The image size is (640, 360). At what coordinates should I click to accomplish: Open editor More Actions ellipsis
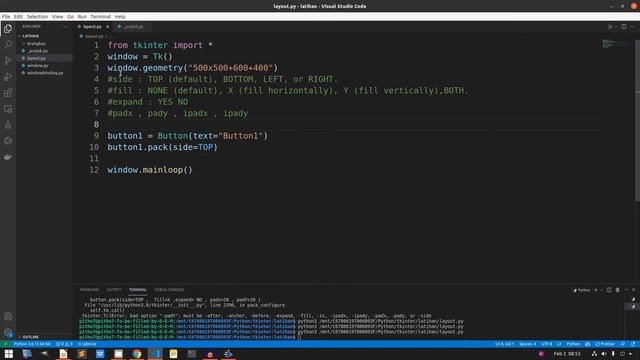[633, 27]
